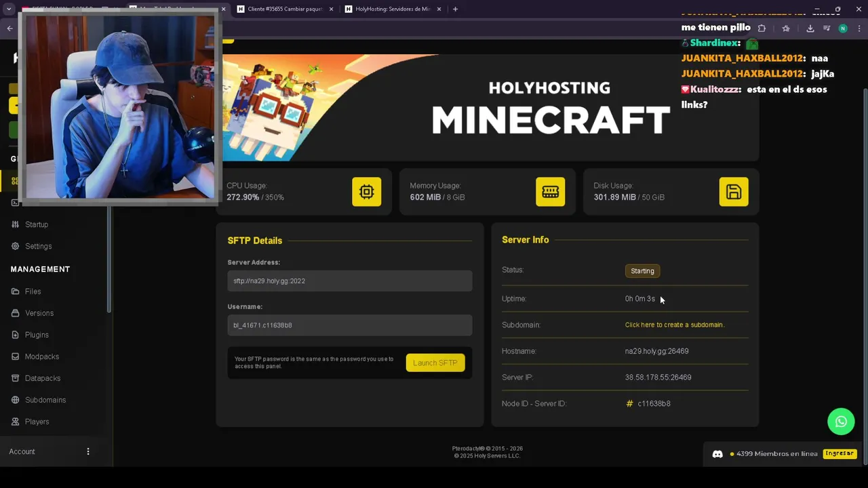The width and height of the screenshot is (868, 488).
Task: Click the disk usage value 301.89 MiB
Action: coord(615,197)
